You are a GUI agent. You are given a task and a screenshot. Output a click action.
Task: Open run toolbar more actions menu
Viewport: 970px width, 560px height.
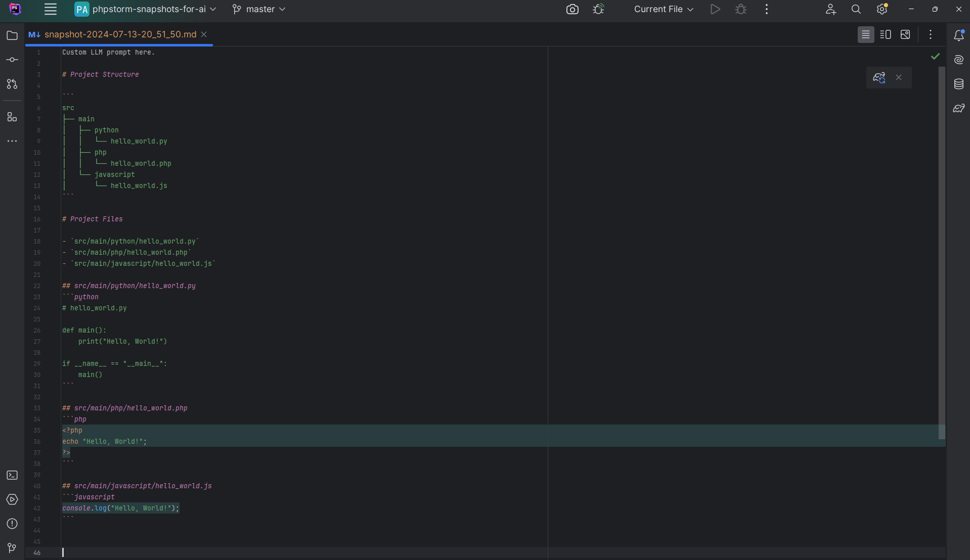point(767,9)
